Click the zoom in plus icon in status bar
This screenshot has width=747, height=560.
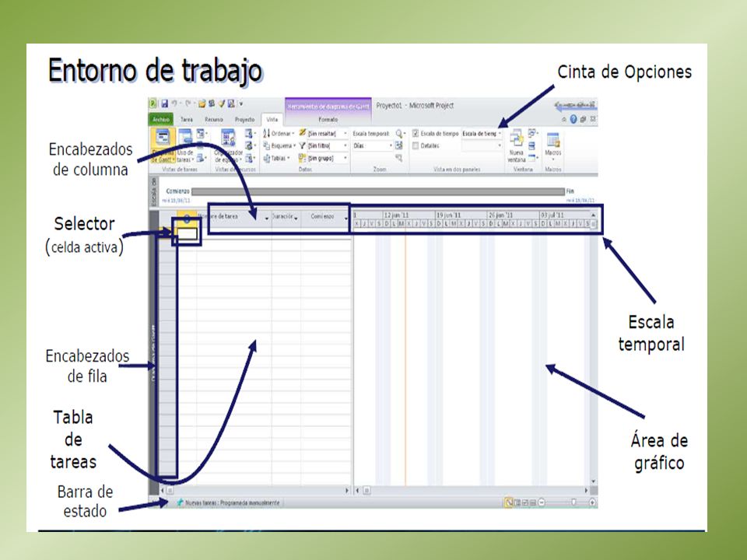pyautogui.click(x=592, y=502)
